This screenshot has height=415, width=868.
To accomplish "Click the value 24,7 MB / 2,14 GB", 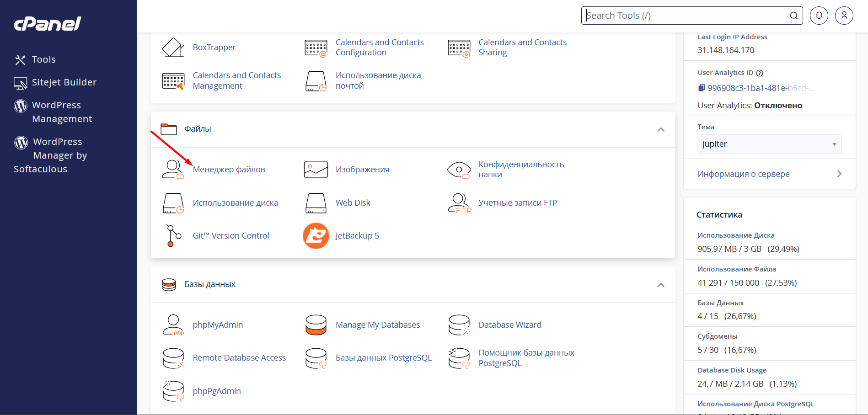I will click(730, 384).
